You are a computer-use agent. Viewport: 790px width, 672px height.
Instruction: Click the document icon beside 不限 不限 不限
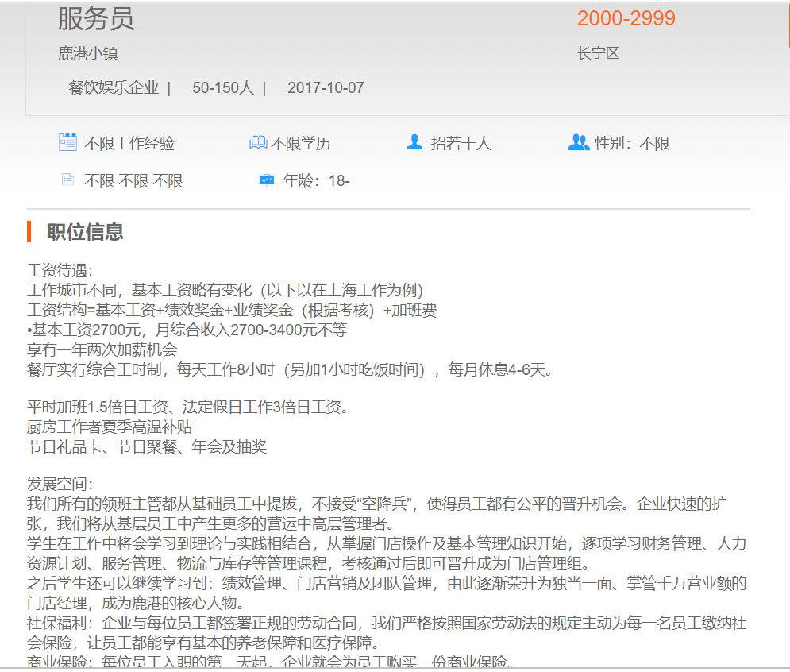pos(67,180)
